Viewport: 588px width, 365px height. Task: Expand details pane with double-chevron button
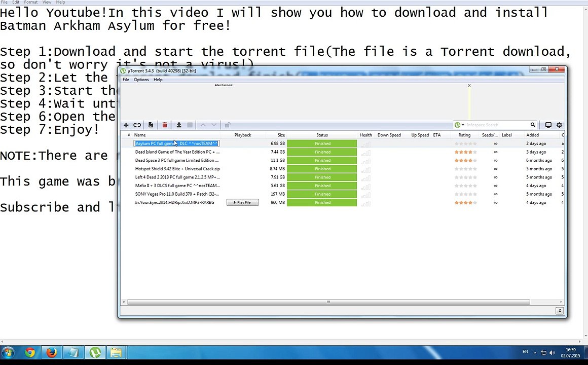coord(560,311)
